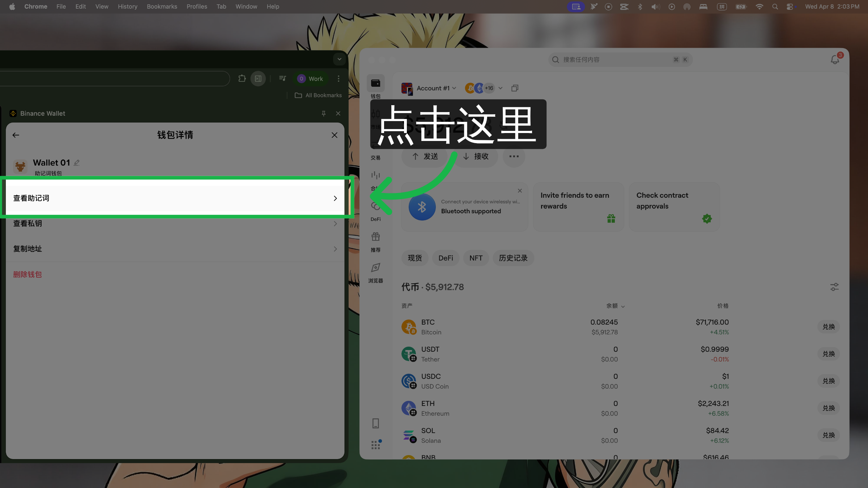Open All Bookmarks folder
The image size is (868, 488).
pyautogui.click(x=318, y=95)
